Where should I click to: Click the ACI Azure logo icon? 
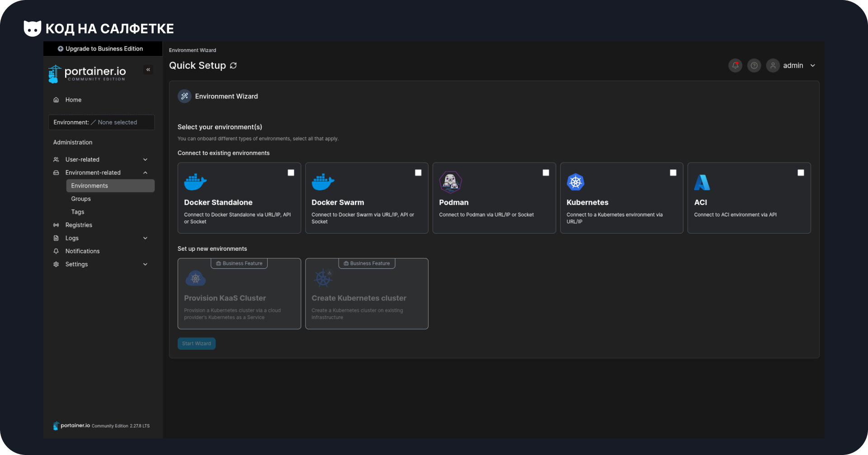702,182
